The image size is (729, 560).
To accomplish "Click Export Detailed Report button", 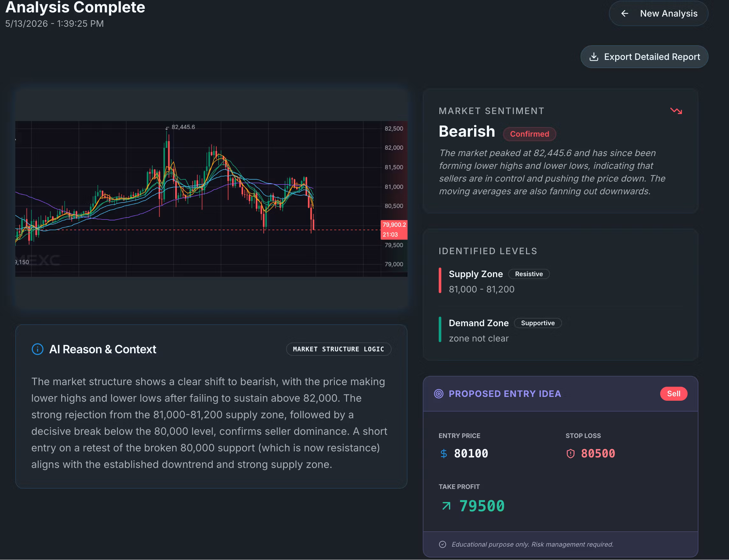I will (644, 57).
